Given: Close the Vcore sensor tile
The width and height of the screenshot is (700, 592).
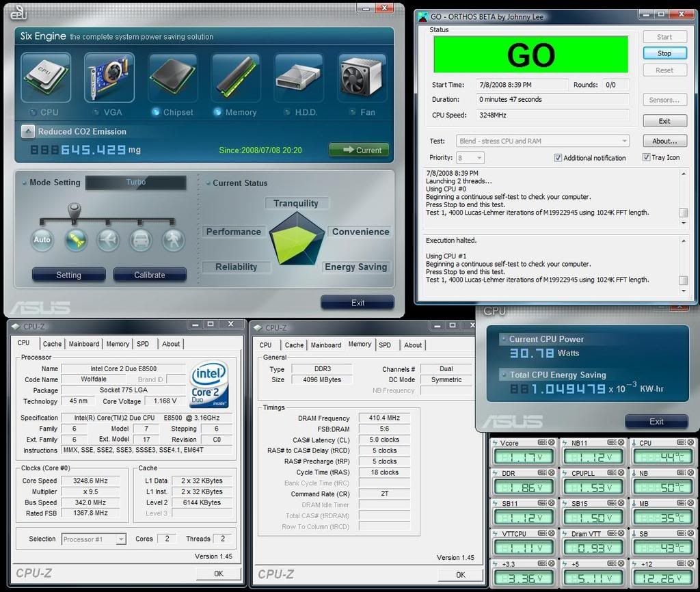Looking at the screenshot, I should [x=552, y=442].
